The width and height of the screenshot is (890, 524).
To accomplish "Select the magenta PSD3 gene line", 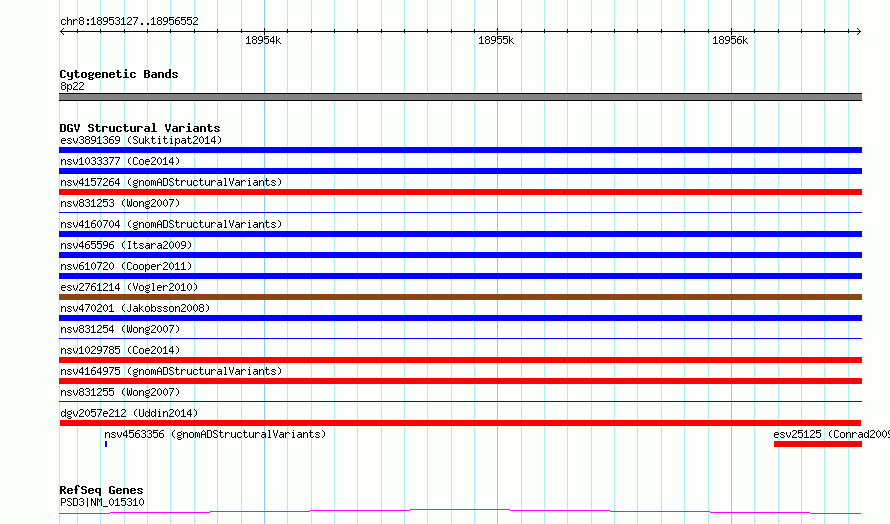I will coord(460,512).
